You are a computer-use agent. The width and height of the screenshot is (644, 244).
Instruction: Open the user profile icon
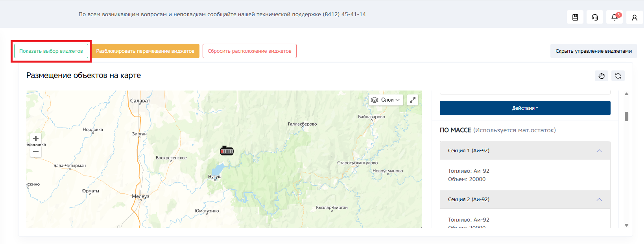click(x=634, y=17)
